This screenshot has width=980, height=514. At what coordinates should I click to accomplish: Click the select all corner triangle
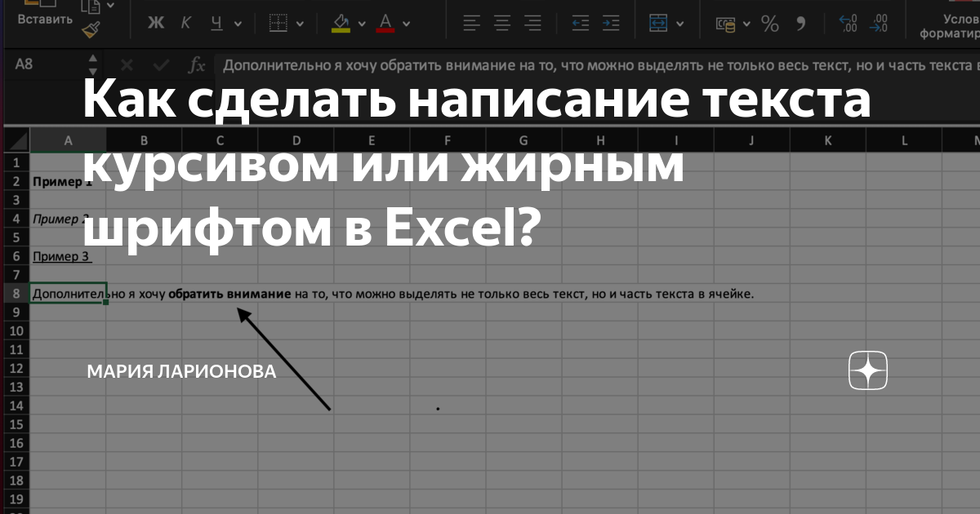(16, 140)
